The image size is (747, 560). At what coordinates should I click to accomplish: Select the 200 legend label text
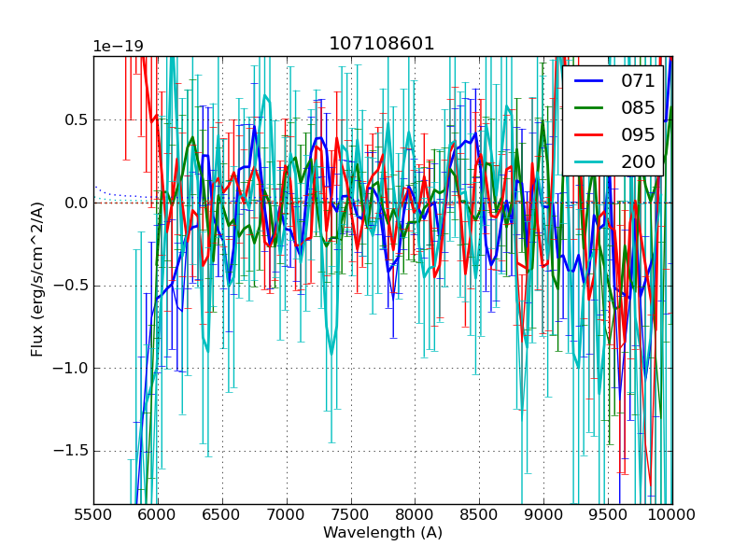(x=638, y=161)
